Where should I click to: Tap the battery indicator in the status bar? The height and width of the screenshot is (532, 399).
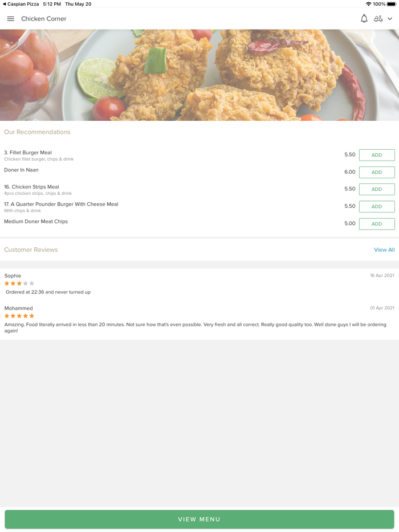(x=390, y=3)
